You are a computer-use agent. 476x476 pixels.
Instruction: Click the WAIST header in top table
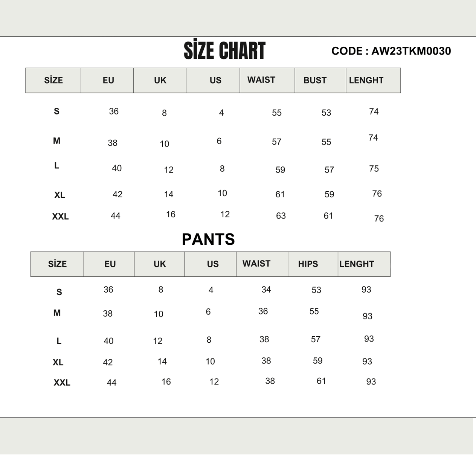261,80
